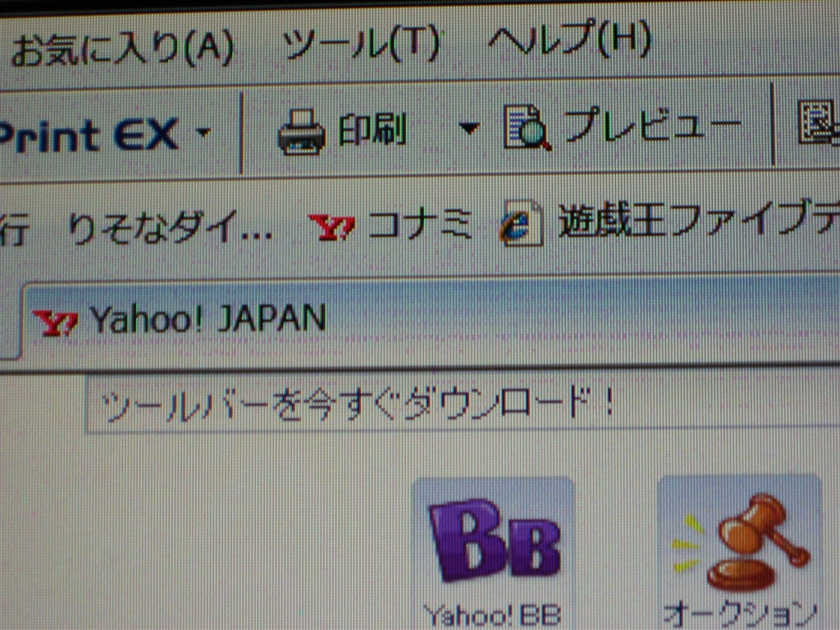The image size is (840, 630).
Task: Open the ヘルプ(H) menu
Action: pyautogui.click(x=569, y=38)
